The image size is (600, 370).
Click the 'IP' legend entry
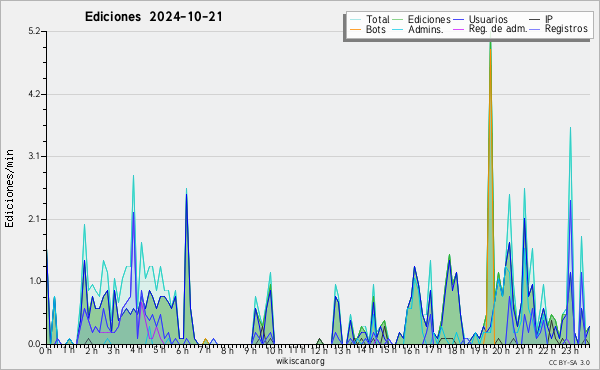(x=549, y=19)
